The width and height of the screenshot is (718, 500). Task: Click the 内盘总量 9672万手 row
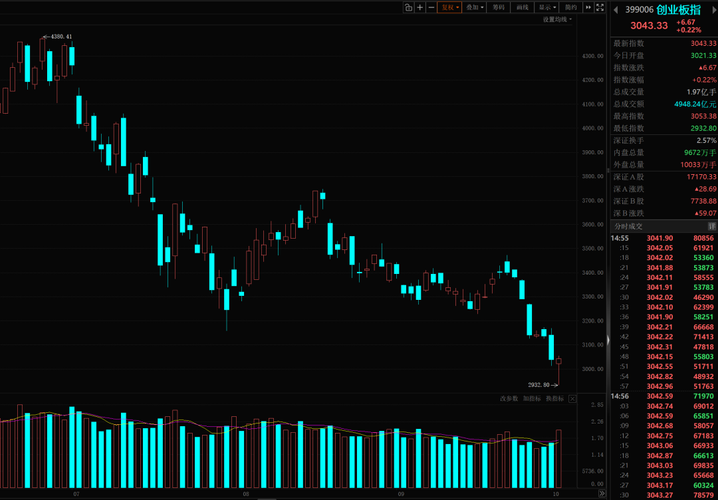pos(664,152)
